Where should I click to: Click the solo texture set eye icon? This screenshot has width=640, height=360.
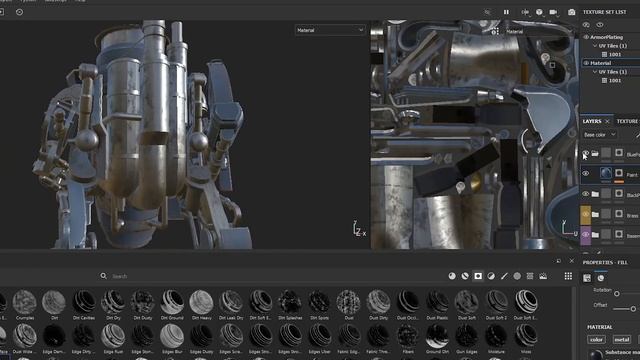[x=586, y=25]
